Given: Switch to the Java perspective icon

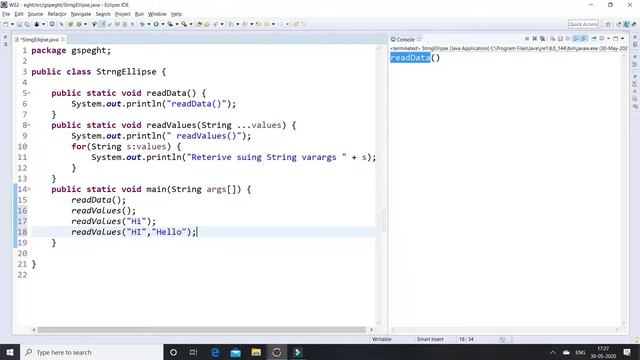Looking at the screenshot, I should tap(627, 24).
